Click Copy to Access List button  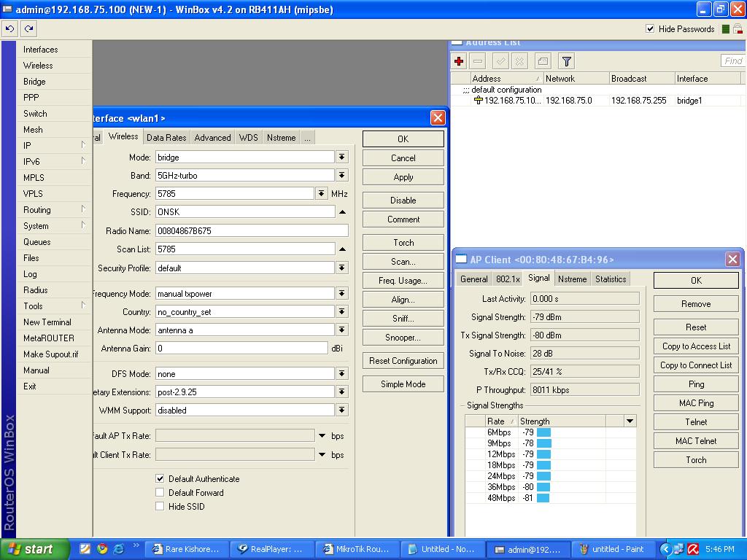tap(696, 346)
